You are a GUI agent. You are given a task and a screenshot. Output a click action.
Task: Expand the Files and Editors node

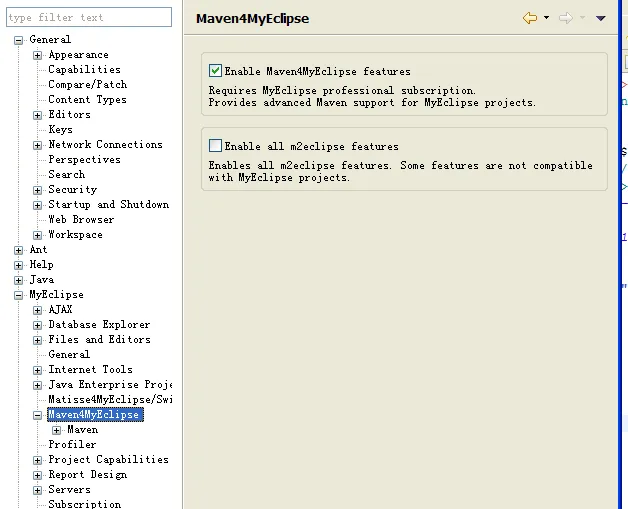click(x=37, y=340)
